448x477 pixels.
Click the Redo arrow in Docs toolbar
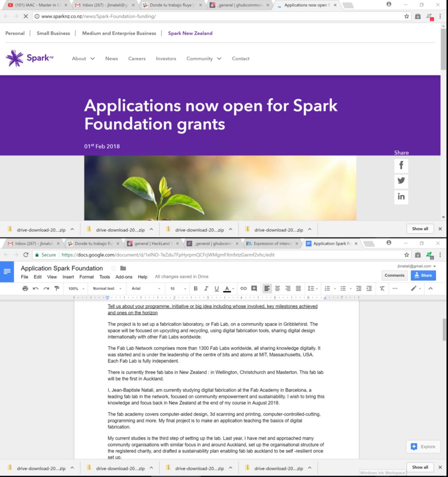tap(46, 288)
